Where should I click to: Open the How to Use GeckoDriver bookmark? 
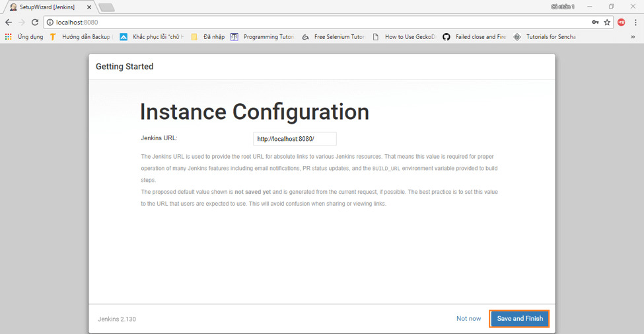pos(404,36)
